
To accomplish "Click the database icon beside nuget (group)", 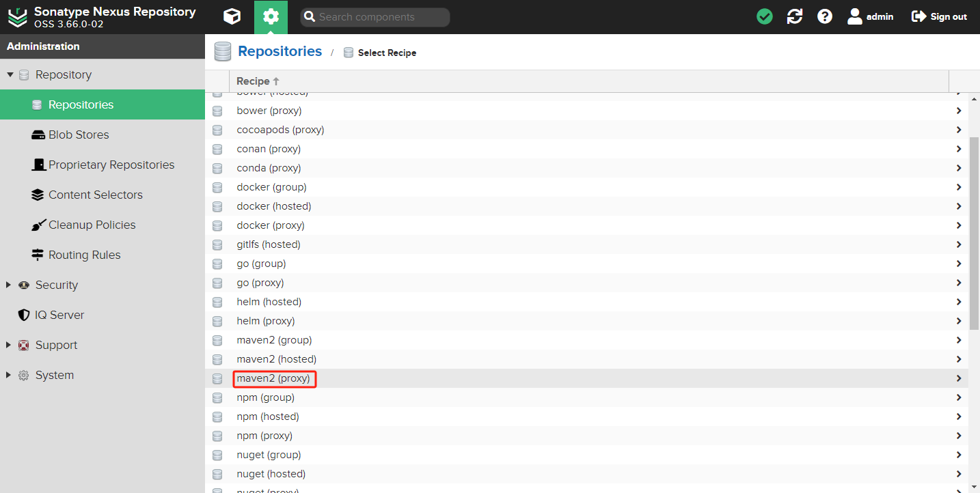I will coord(217,455).
